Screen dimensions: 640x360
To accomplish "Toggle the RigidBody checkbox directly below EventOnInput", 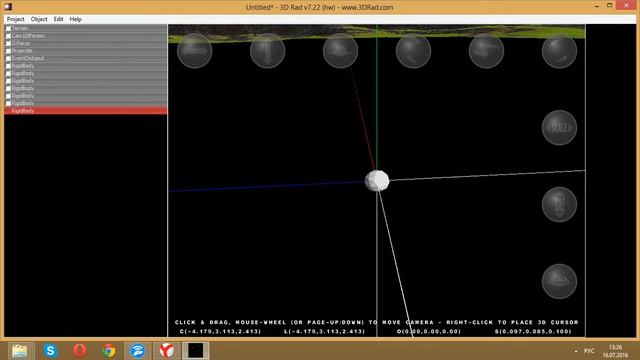I will [x=8, y=66].
